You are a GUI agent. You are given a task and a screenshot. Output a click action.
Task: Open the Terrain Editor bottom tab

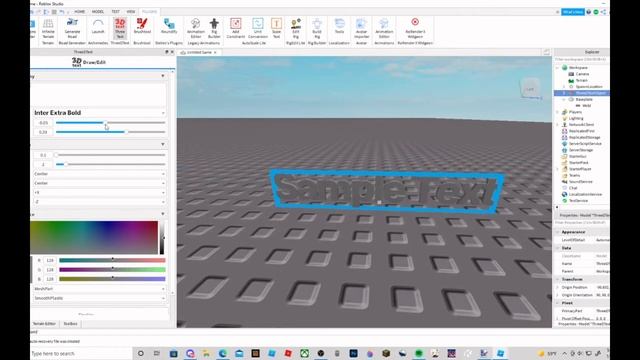[44, 324]
